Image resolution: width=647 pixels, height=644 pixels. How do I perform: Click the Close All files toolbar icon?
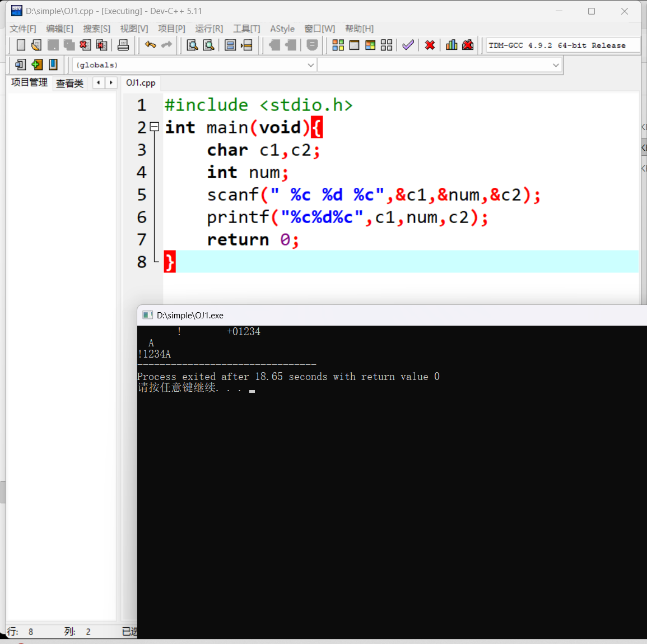coord(101,45)
